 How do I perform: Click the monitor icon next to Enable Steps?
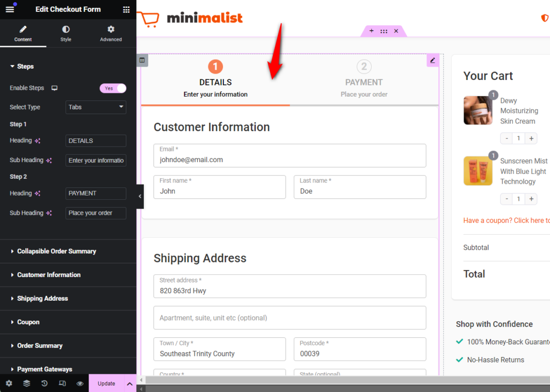pyautogui.click(x=54, y=88)
